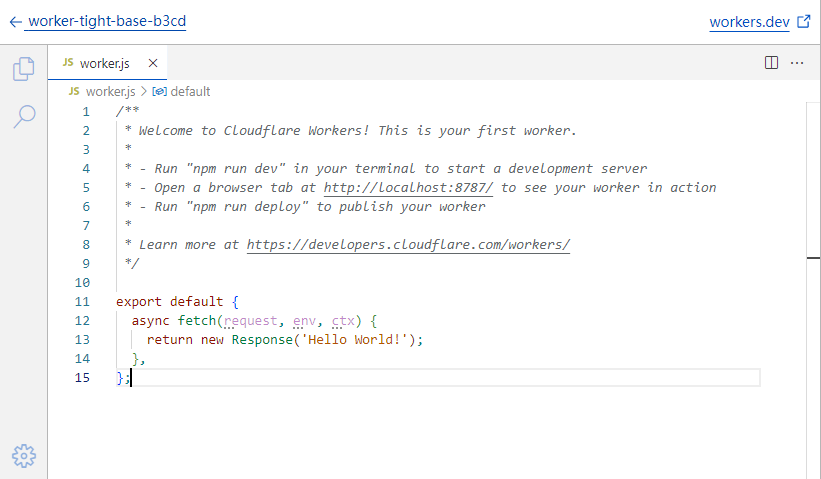Follow the developers.cloudflare.com/workers URL
The height and width of the screenshot is (479, 821).
pyautogui.click(x=408, y=244)
